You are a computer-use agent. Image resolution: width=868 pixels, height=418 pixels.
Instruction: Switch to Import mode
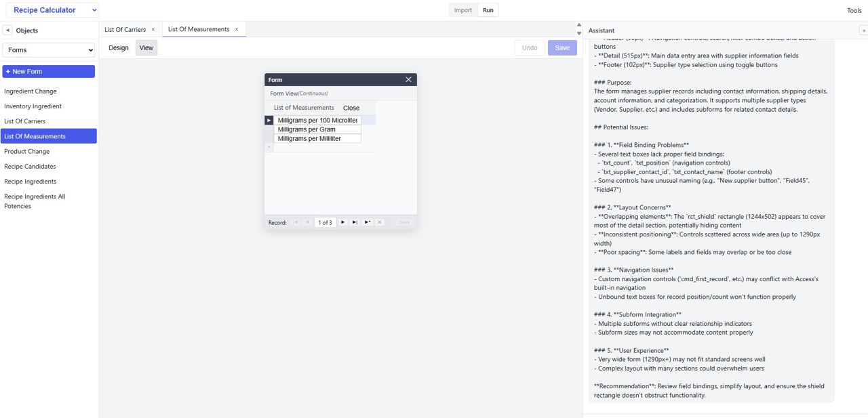(x=463, y=10)
